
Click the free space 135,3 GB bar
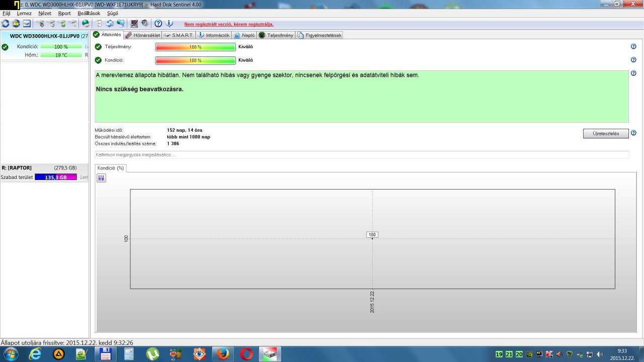(x=56, y=177)
